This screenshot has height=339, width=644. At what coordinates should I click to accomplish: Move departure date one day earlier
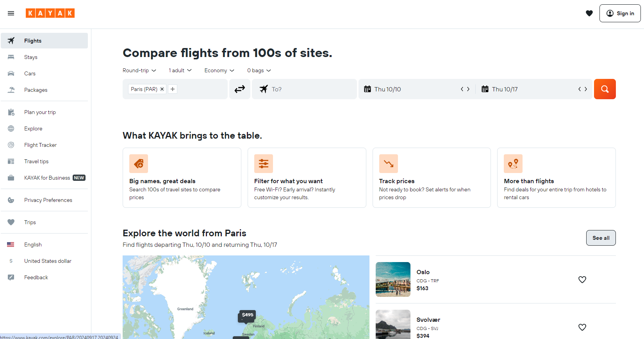coord(462,89)
